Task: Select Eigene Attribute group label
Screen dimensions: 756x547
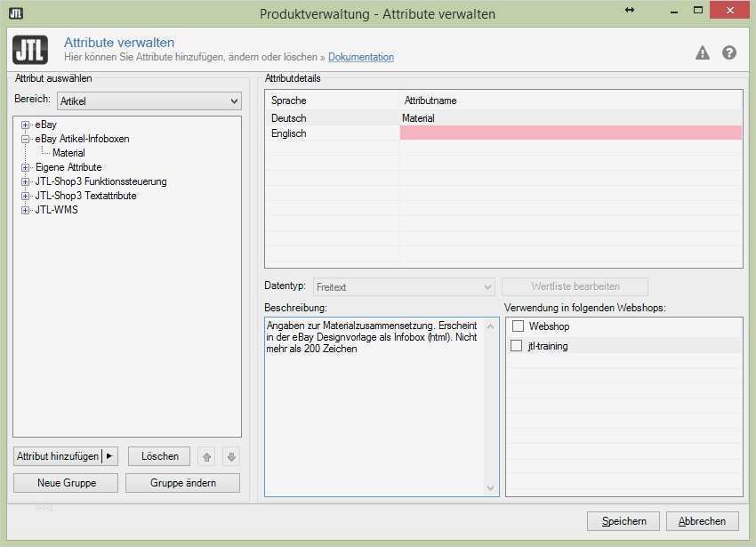Action: pos(68,167)
